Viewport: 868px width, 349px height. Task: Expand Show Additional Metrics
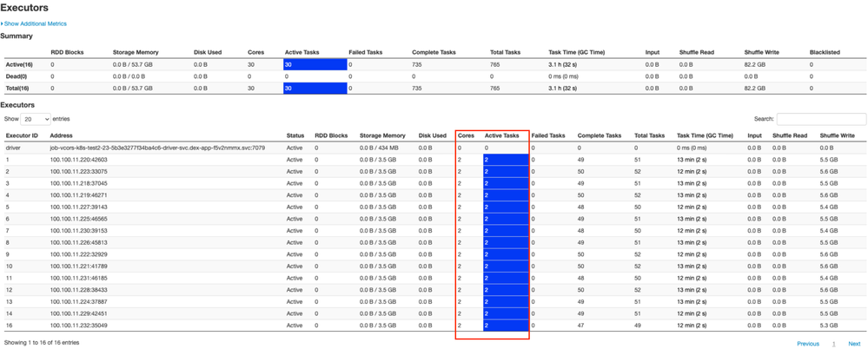pos(35,23)
